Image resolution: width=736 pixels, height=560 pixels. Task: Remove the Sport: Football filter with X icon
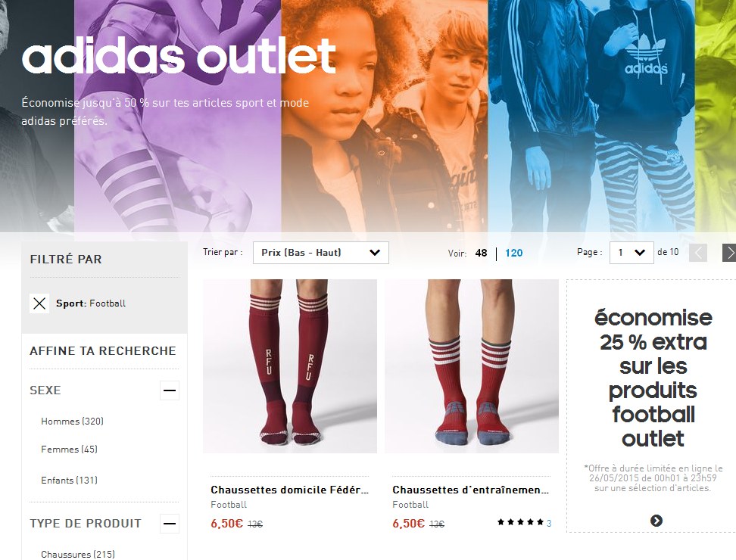39,303
